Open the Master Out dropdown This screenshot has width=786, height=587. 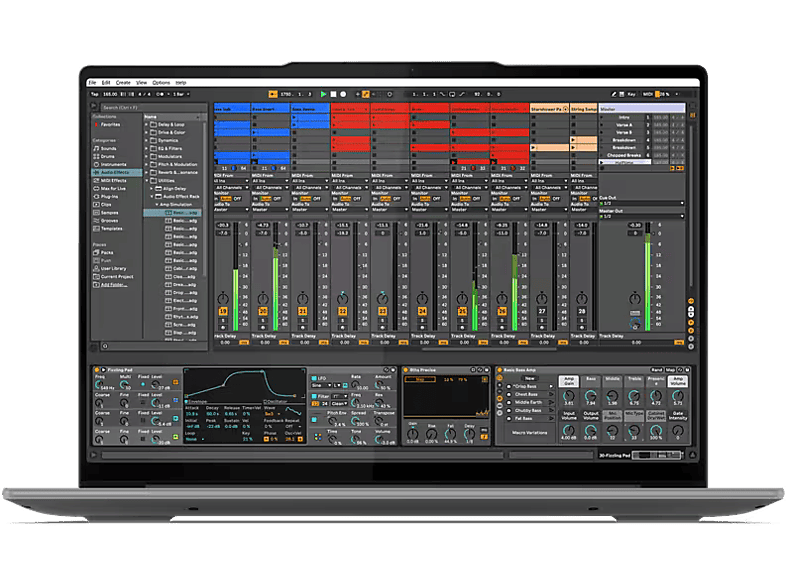(x=642, y=217)
